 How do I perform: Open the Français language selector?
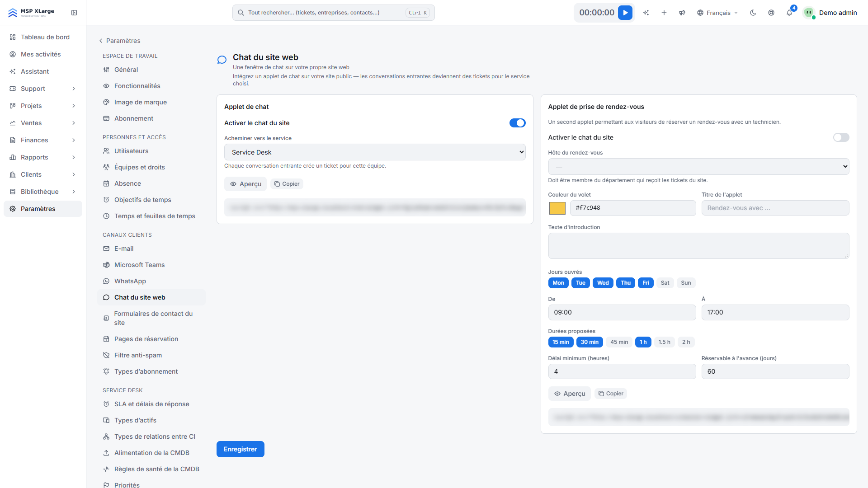(x=717, y=13)
